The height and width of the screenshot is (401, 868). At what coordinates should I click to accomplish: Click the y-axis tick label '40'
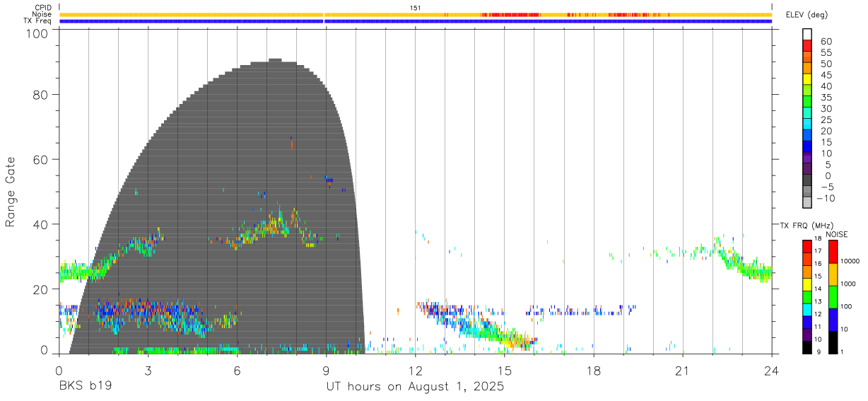(41, 224)
